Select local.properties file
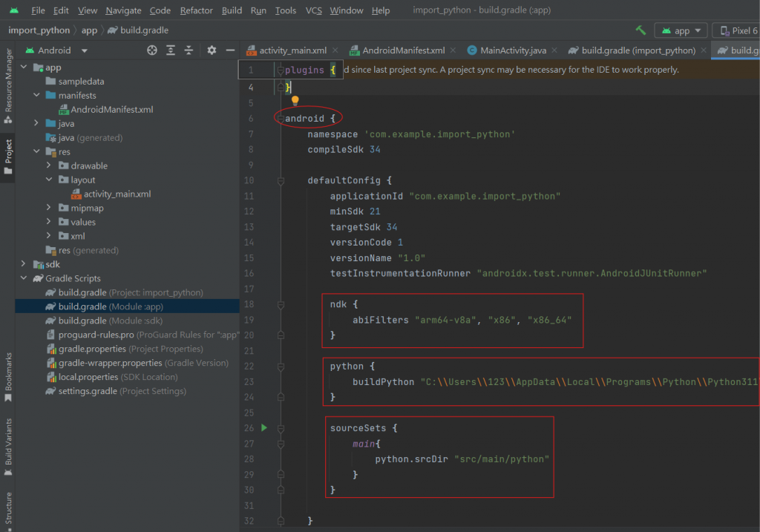Screen dimensions: 760x532 point(111,376)
